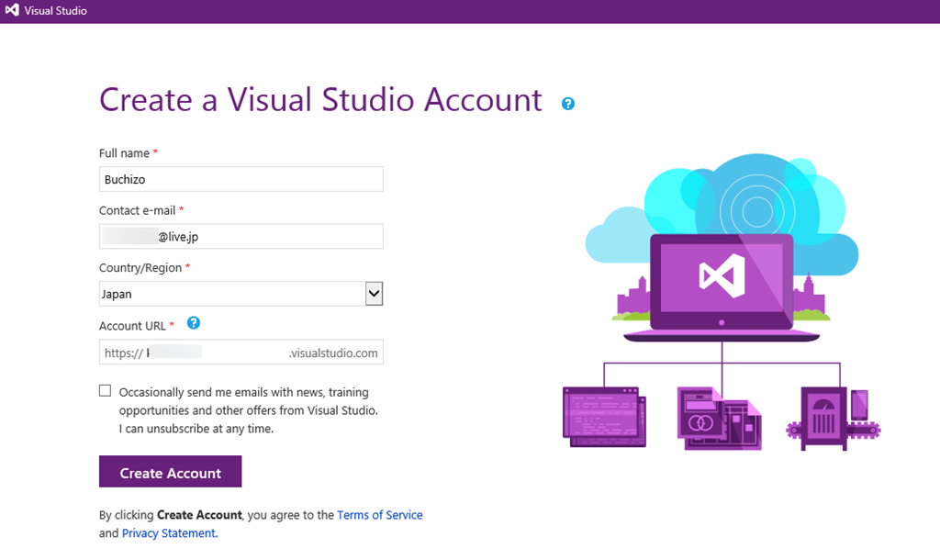This screenshot has height=560, width=940.
Task: Click the Full name input field
Action: click(x=241, y=179)
